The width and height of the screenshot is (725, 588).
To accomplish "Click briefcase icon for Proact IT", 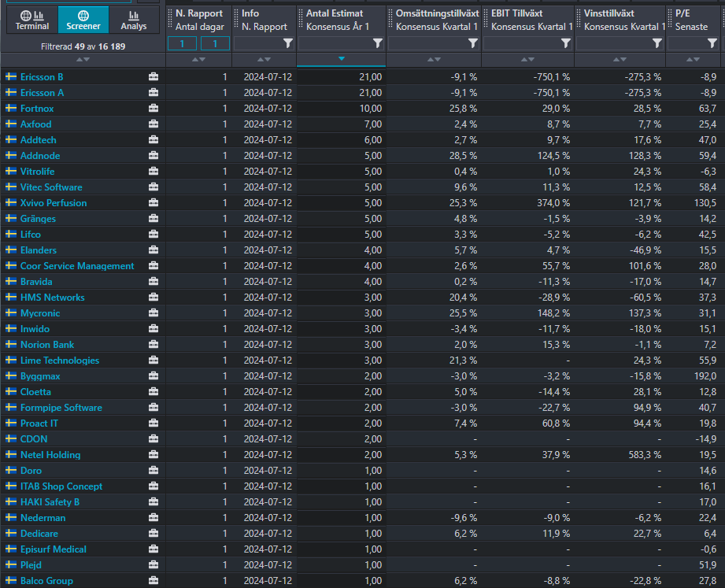I will tap(154, 423).
